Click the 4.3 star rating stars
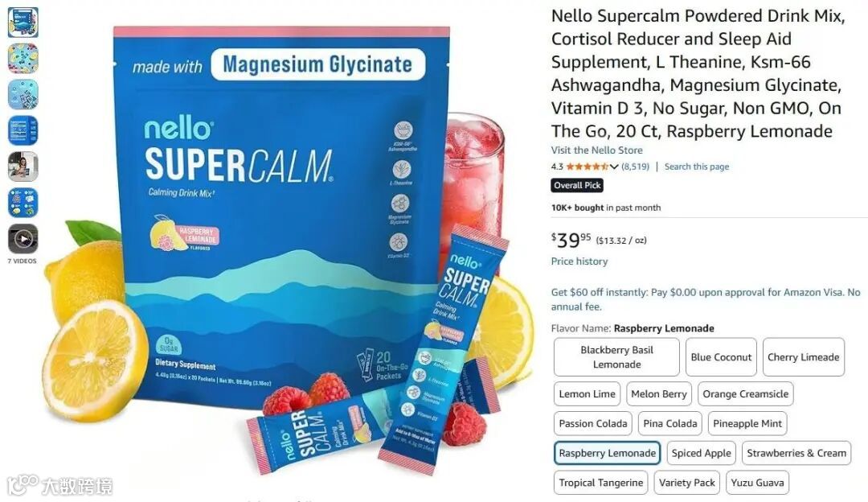868x502 pixels. coord(588,167)
